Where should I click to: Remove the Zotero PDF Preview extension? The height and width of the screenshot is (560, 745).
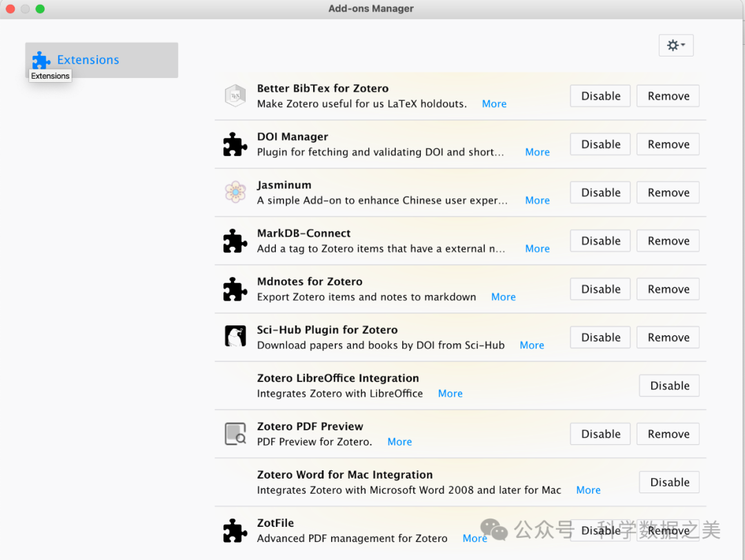(x=668, y=434)
